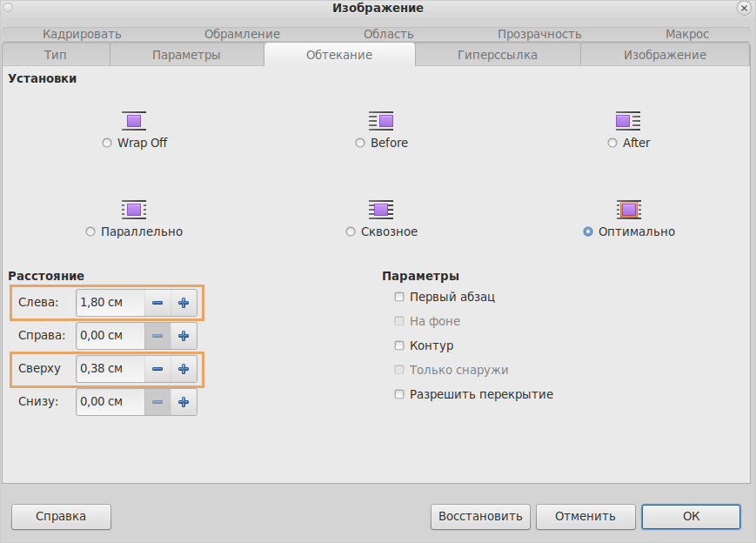The image size is (756, 543).
Task: Click the Wrap Off wrap icon
Action: click(134, 120)
